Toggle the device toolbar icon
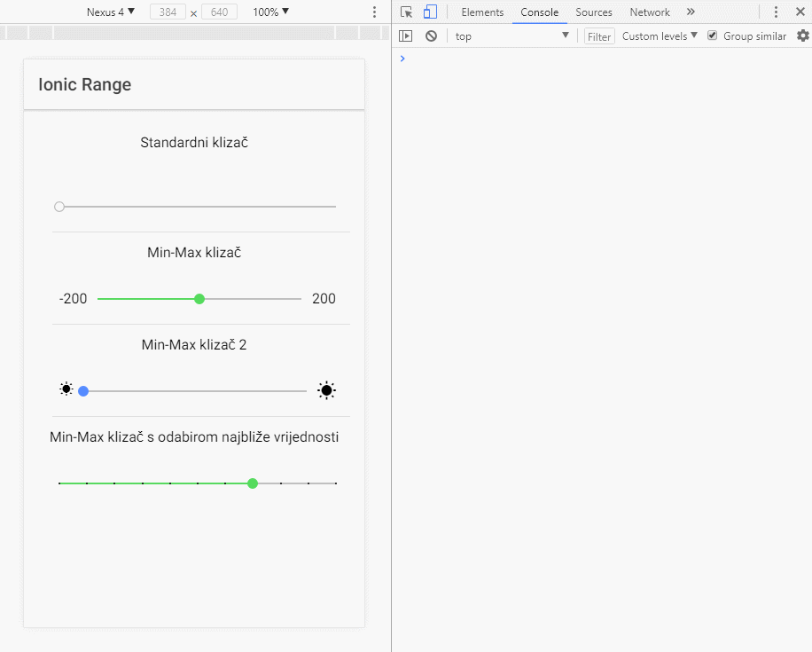Viewport: 812px width, 652px height. (x=430, y=12)
